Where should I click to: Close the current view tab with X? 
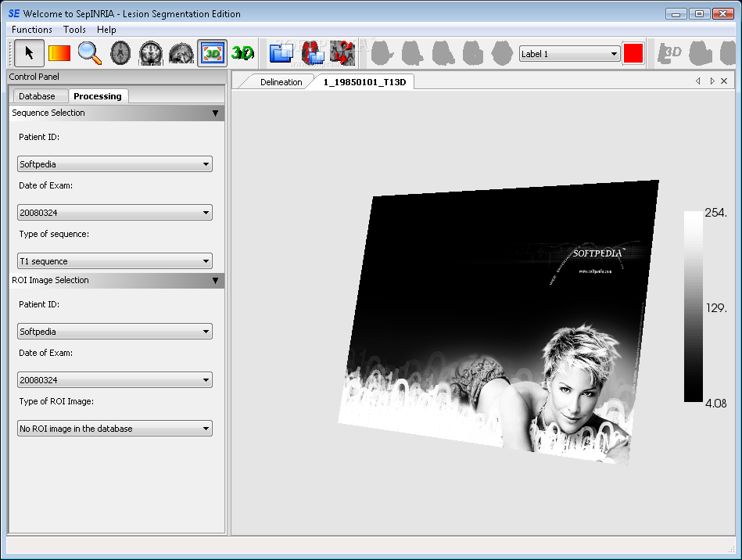[724, 81]
